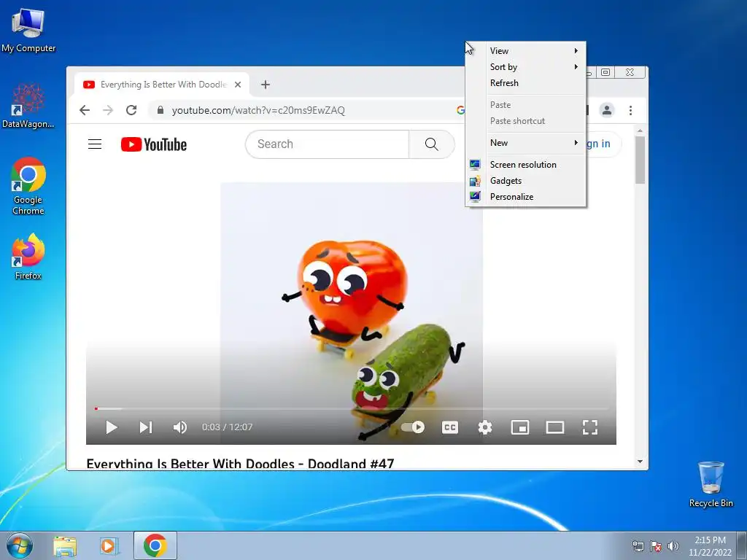
Task: View site info via padlock icon
Action: pos(160,111)
